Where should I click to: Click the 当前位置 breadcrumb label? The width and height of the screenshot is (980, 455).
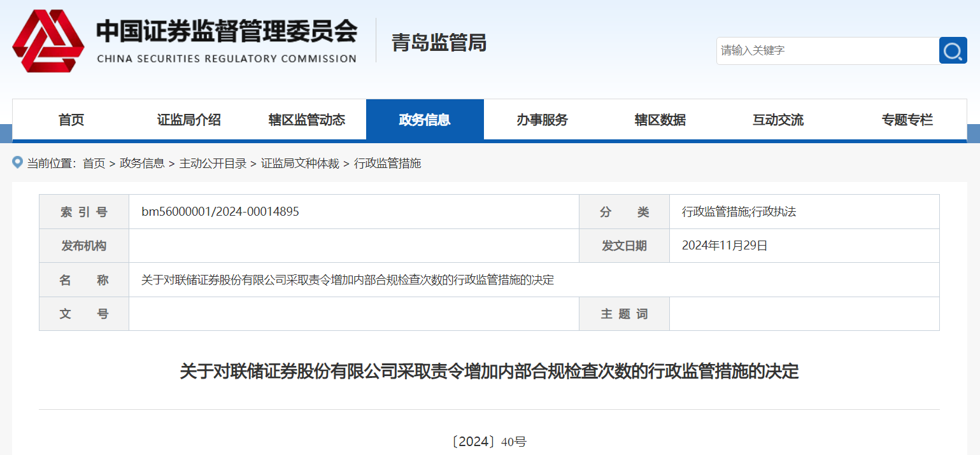(x=51, y=164)
